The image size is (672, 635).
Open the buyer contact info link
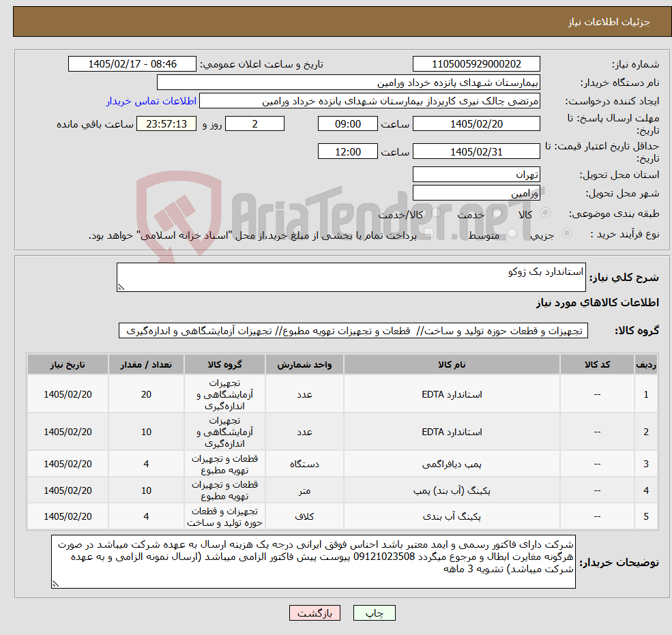pyautogui.click(x=151, y=101)
